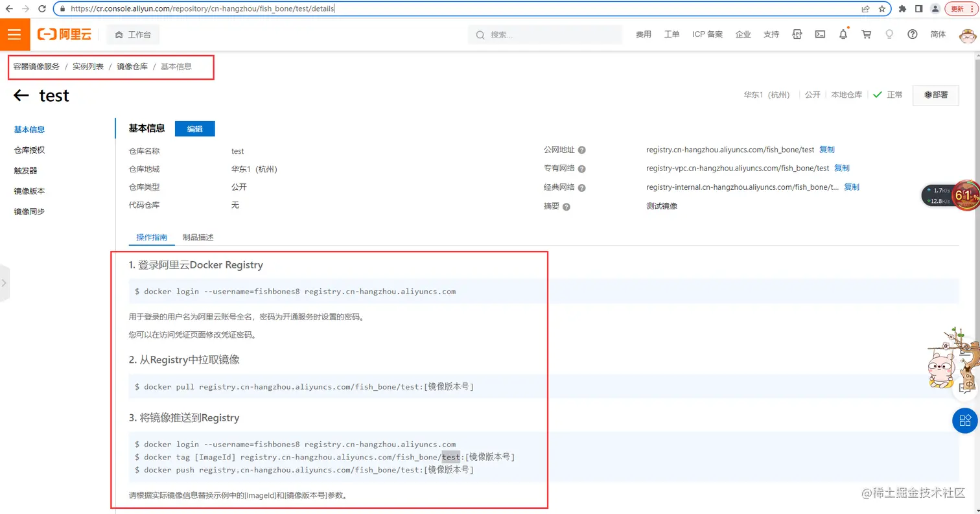Open the 费用 menu
The image size is (980, 514).
643,34
